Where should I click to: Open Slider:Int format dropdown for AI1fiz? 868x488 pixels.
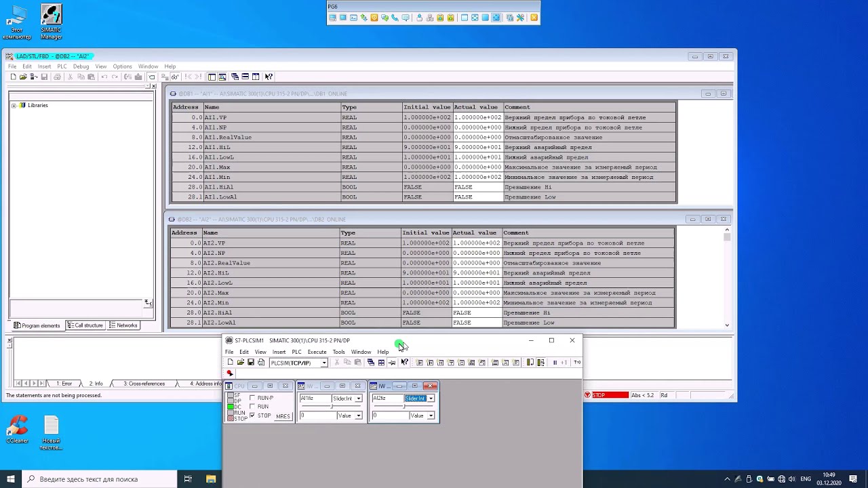[358, 399]
